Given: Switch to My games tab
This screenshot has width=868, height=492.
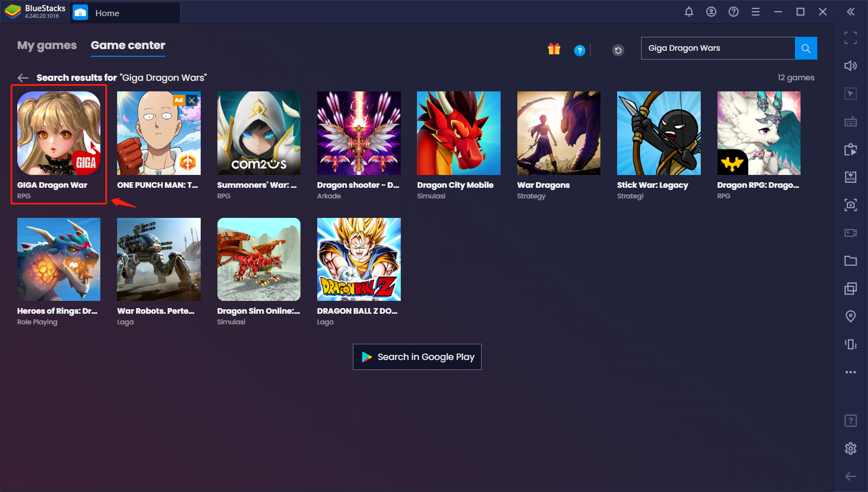Looking at the screenshot, I should click(x=47, y=46).
